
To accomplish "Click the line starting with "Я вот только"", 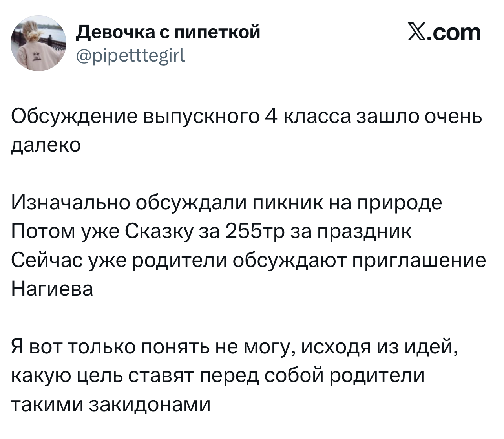I will (x=234, y=346).
